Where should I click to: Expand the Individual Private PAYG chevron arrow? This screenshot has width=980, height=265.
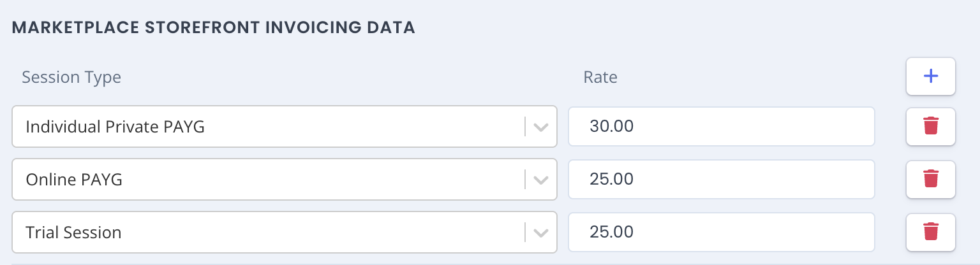[541, 127]
